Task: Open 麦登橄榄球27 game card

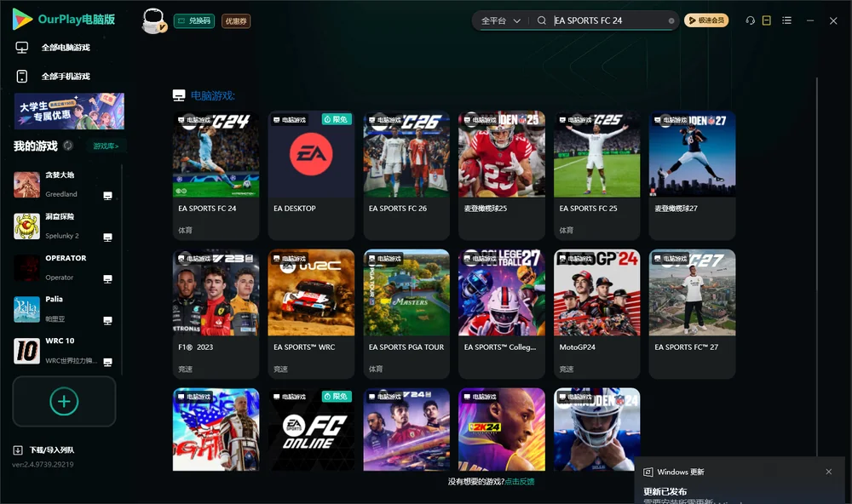Action: coord(692,175)
